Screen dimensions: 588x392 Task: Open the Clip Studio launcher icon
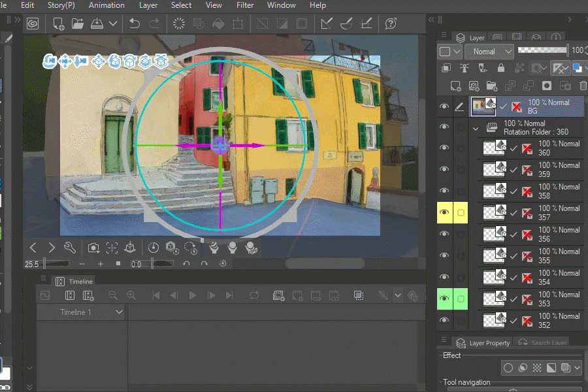[32, 24]
